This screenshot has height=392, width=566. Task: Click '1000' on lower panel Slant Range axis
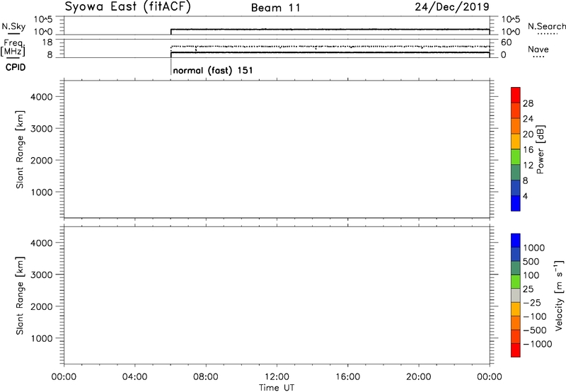42,338
